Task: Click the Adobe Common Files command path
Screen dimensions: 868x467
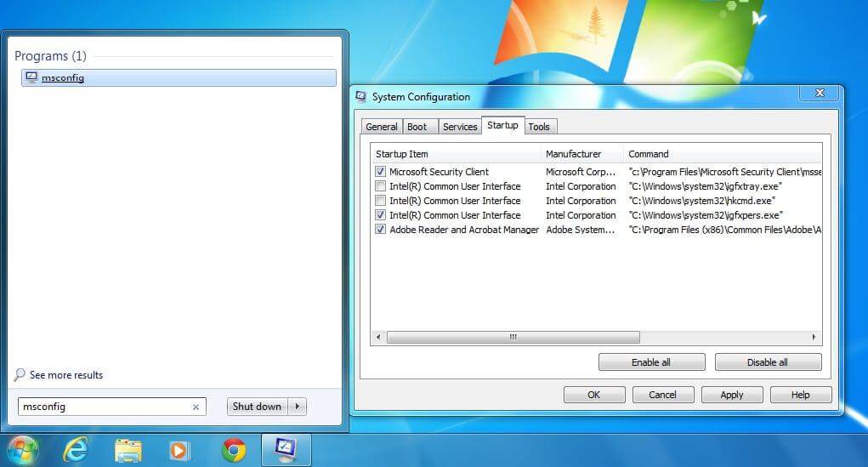Action: 724,230
